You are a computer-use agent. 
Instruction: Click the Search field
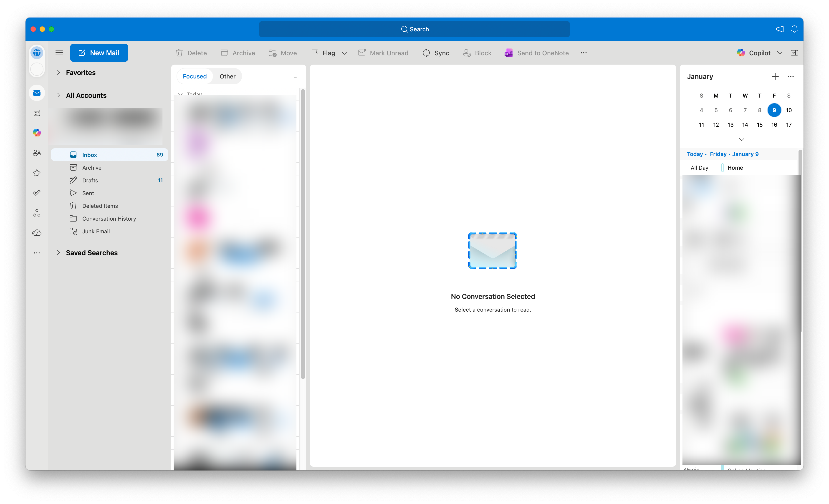[414, 29]
